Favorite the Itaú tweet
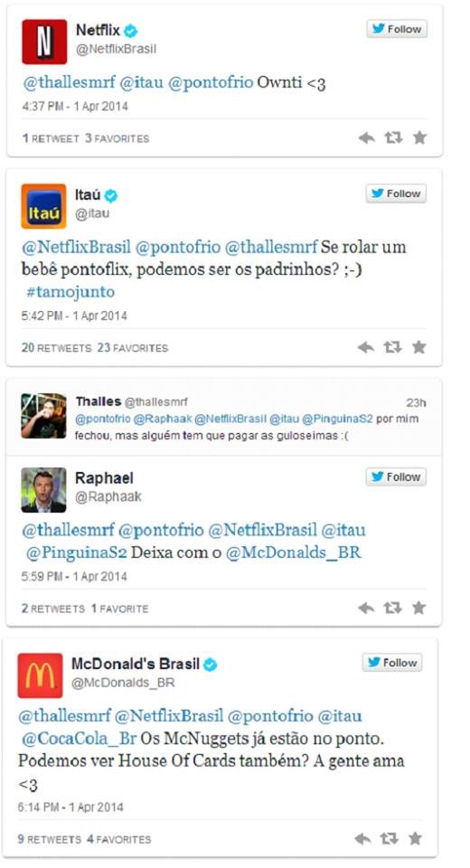This screenshot has width=470, height=868. [x=419, y=347]
